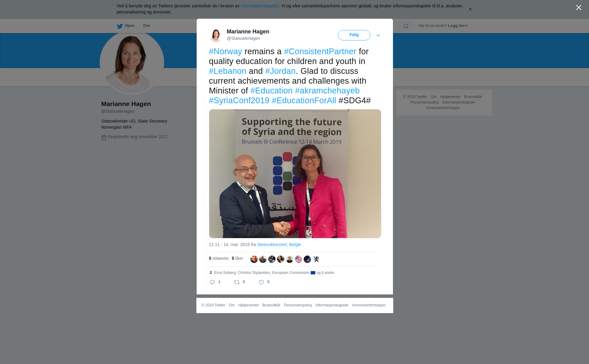Follow Marianne Hagen with Følg button
The image size is (589, 364).
354,35
